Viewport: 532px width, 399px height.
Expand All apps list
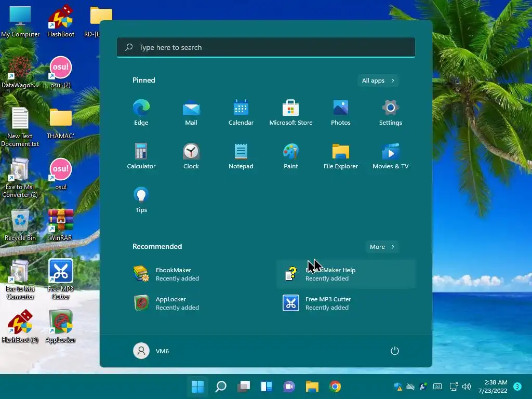point(378,81)
